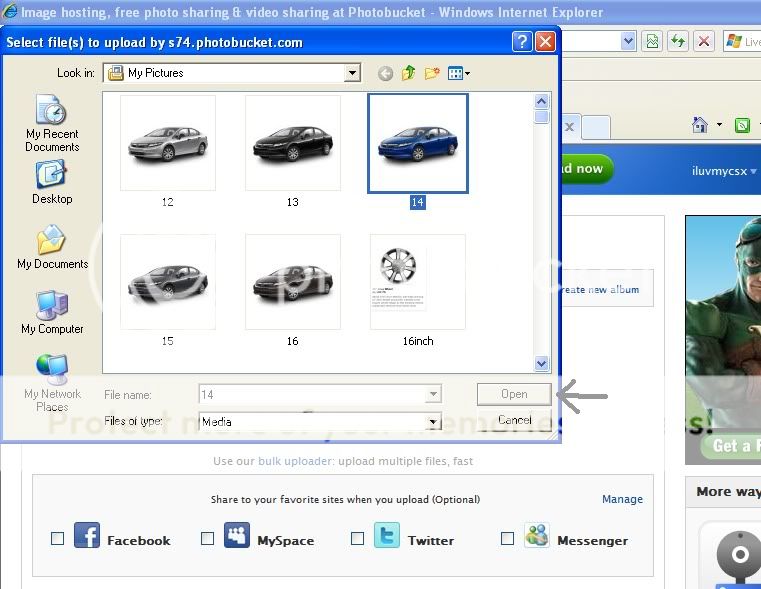Enable the Facebook sharing checkbox
This screenshot has height=589, width=761.
click(x=58, y=538)
